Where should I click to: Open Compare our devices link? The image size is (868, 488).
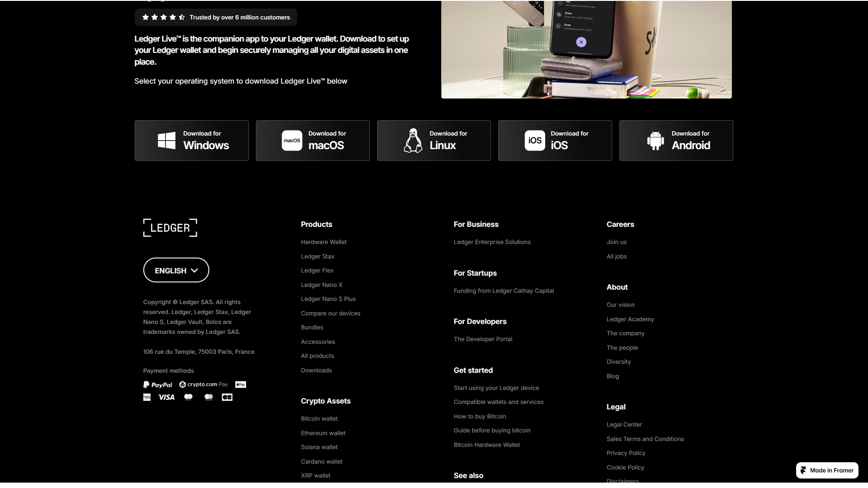click(330, 314)
